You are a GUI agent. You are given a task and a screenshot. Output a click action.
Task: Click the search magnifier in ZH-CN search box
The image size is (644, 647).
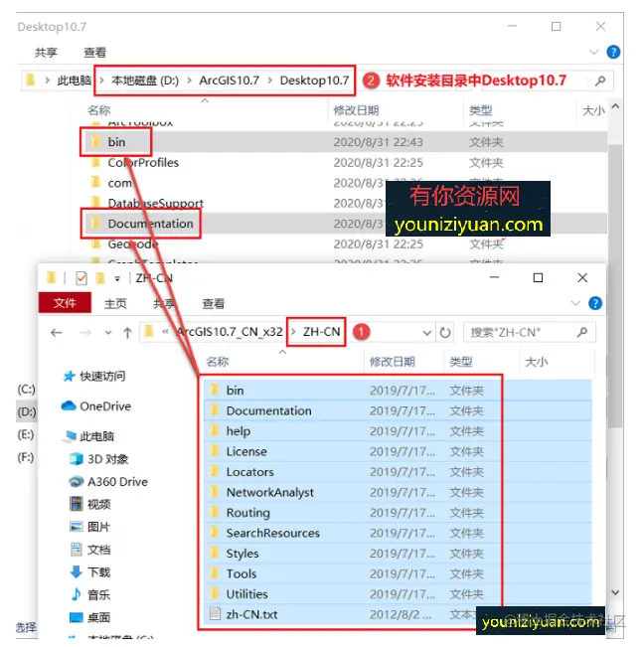582,332
